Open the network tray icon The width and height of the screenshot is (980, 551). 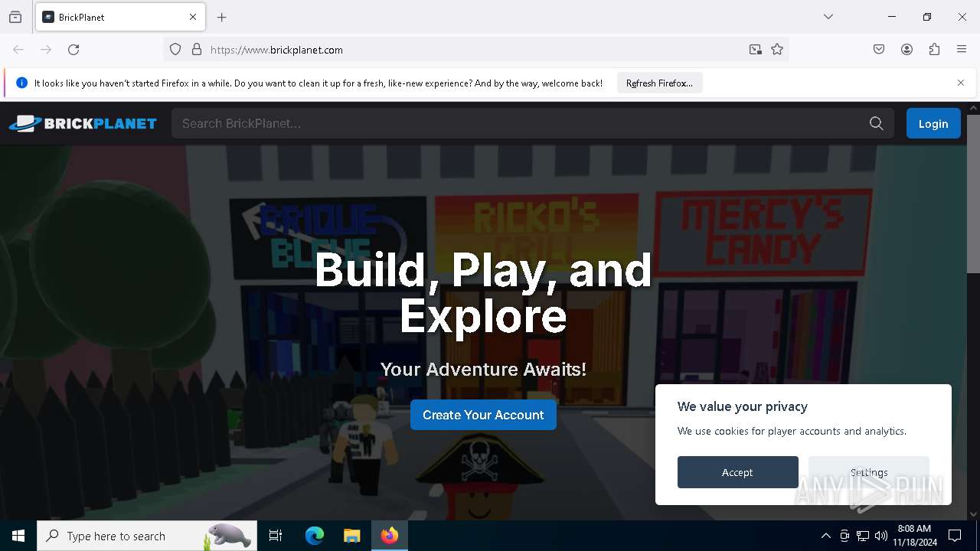pos(863,536)
